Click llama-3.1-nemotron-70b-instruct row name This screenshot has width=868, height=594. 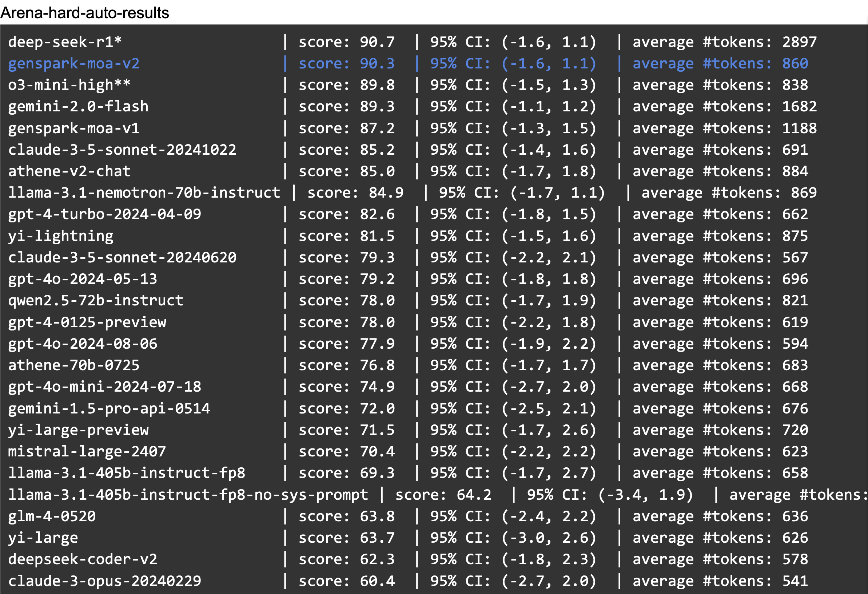144,193
